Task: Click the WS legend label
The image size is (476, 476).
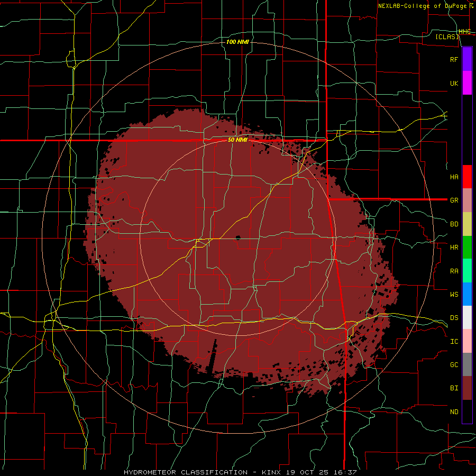Action: (454, 294)
